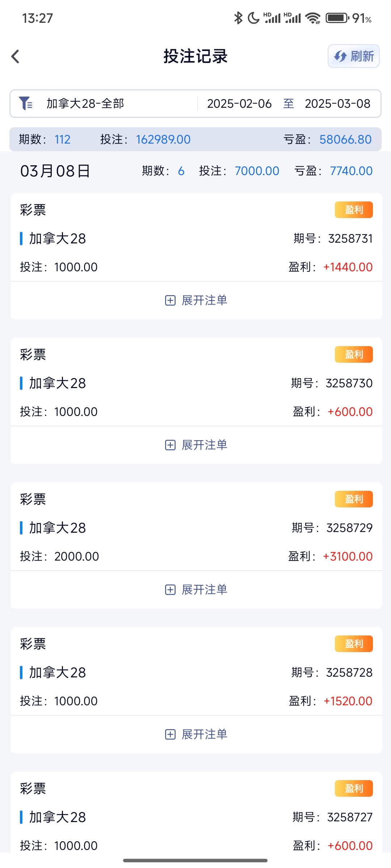
Task: Expand bet slip for issue 3258730
Action: coord(196,445)
